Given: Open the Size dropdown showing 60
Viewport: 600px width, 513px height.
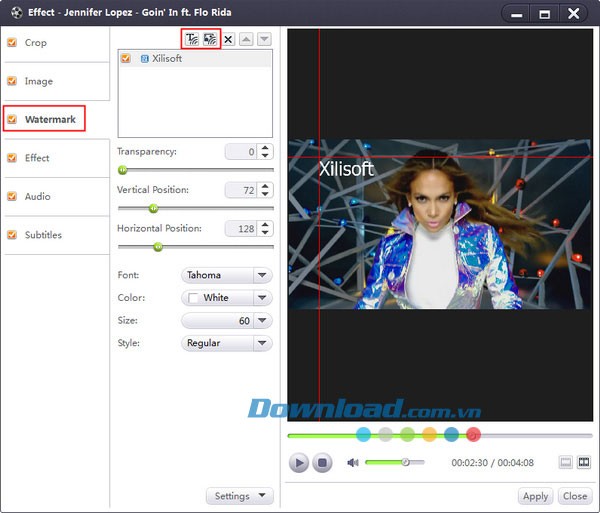Looking at the screenshot, I should 227,321.
